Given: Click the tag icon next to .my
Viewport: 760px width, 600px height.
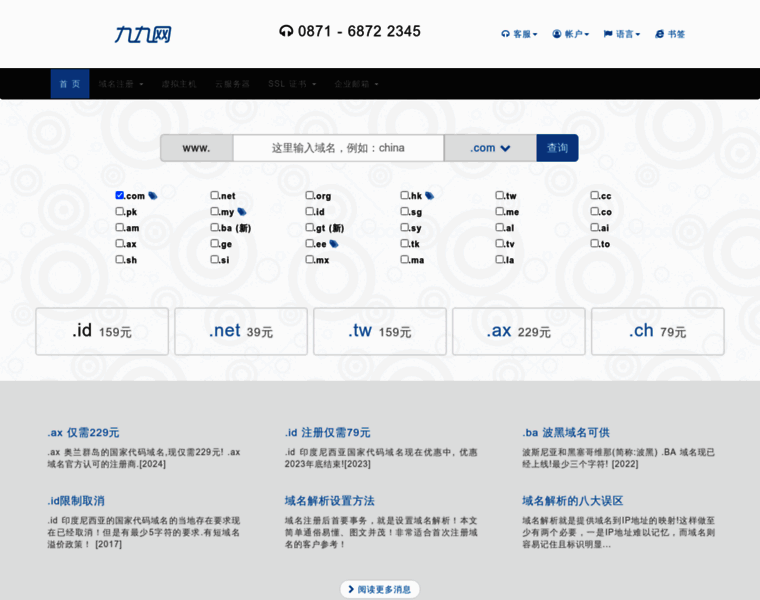Looking at the screenshot, I should click(242, 212).
